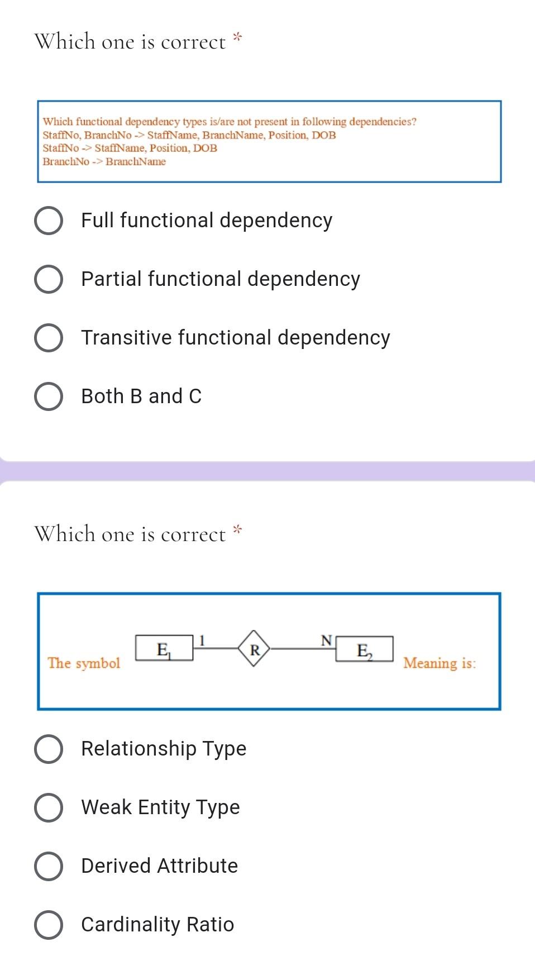
Task: Click the functional dependency question image
Action: (269, 141)
